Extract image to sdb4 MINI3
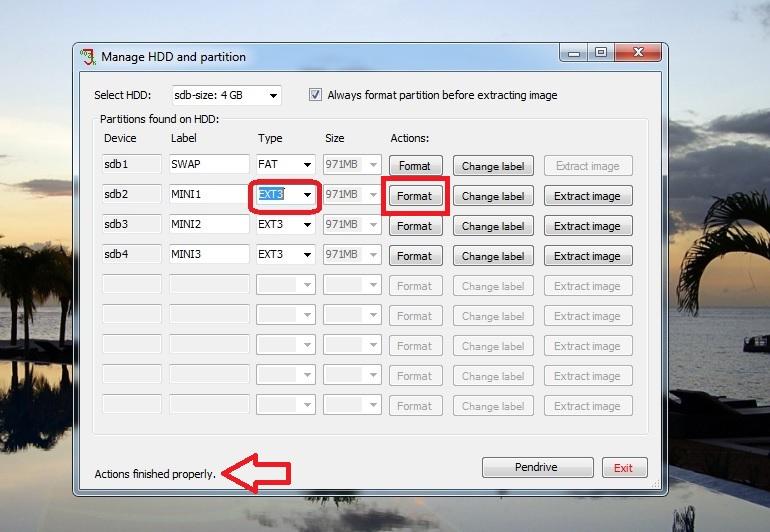This screenshot has width=770, height=532. point(588,256)
